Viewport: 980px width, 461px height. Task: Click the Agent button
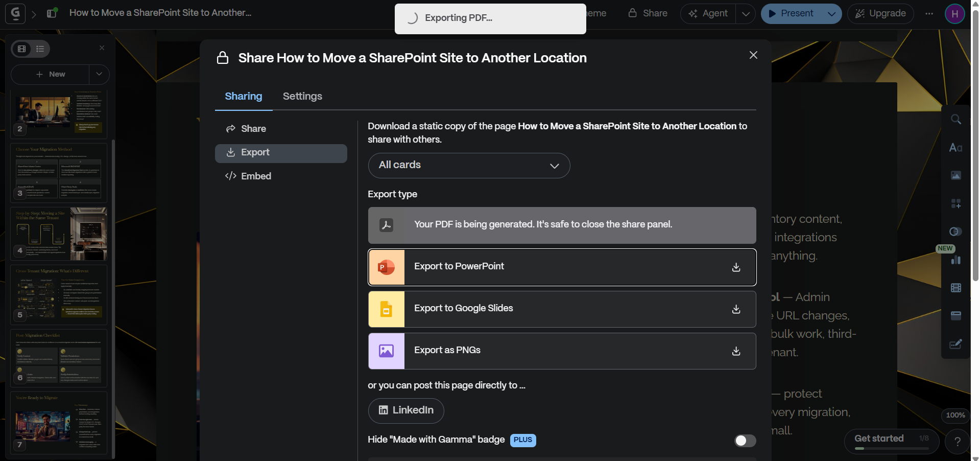click(708, 14)
